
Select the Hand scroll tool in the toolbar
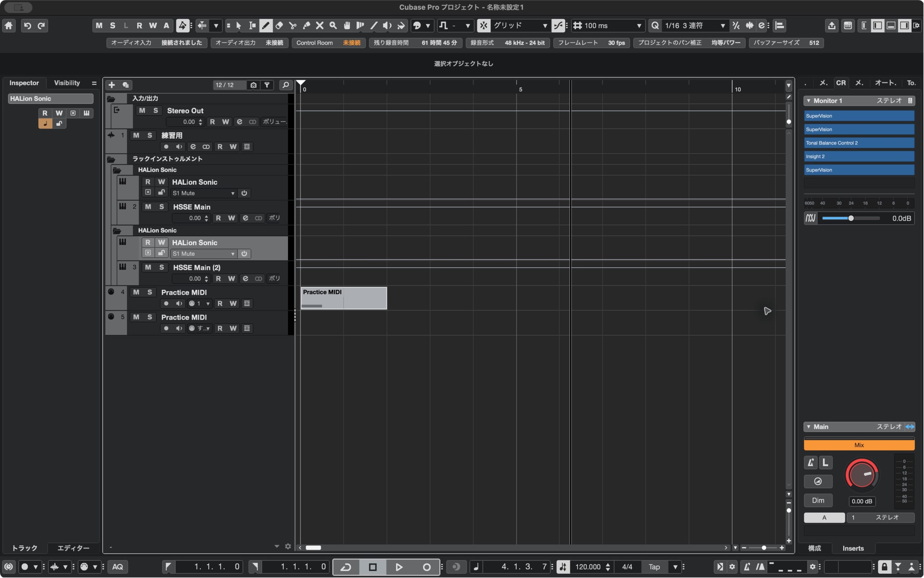(347, 26)
